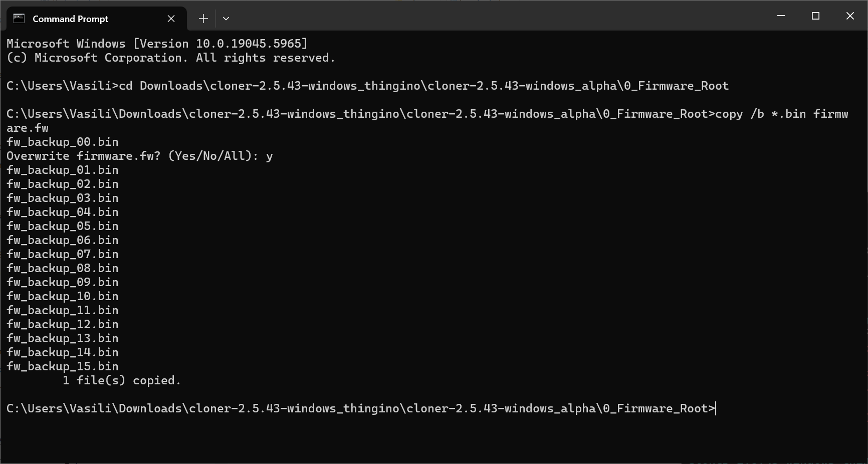Maximize the terminal window
The height and width of the screenshot is (464, 868).
tap(815, 16)
